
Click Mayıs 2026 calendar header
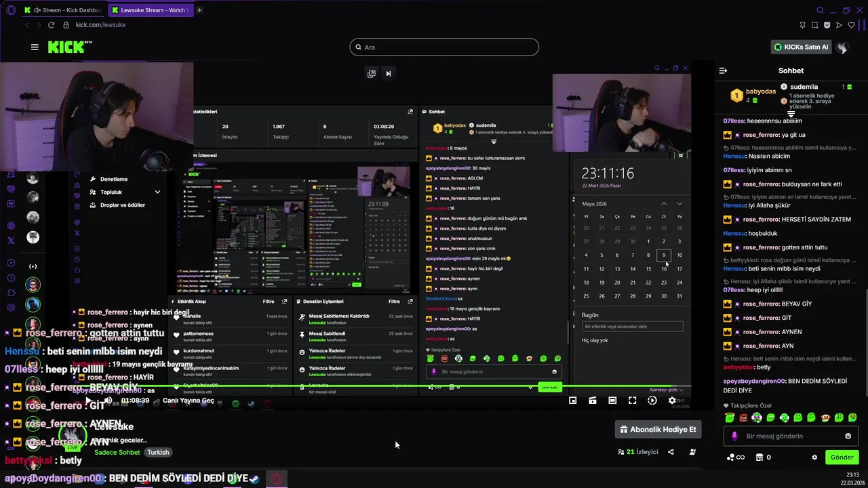594,204
